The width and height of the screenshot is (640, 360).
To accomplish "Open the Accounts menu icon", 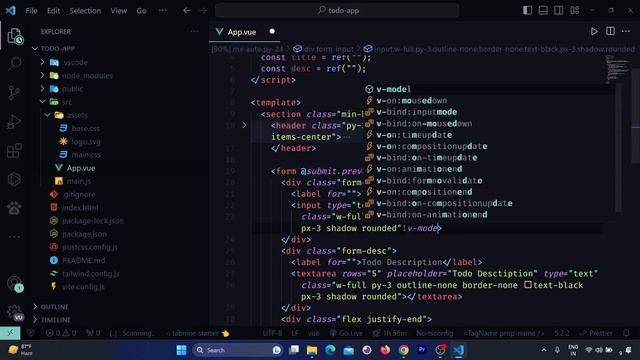I will tap(15, 283).
